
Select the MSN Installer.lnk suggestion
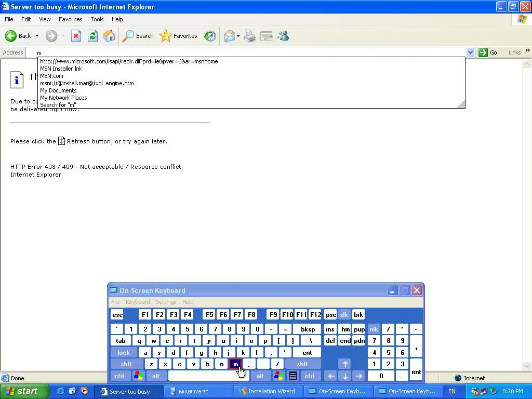click(x=251, y=69)
